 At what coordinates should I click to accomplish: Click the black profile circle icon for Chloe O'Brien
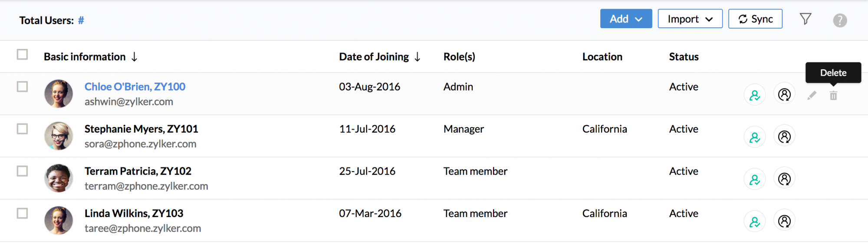click(x=784, y=94)
